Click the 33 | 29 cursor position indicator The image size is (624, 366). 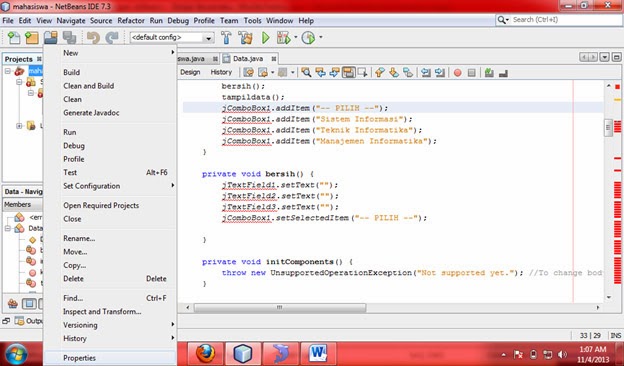590,336
